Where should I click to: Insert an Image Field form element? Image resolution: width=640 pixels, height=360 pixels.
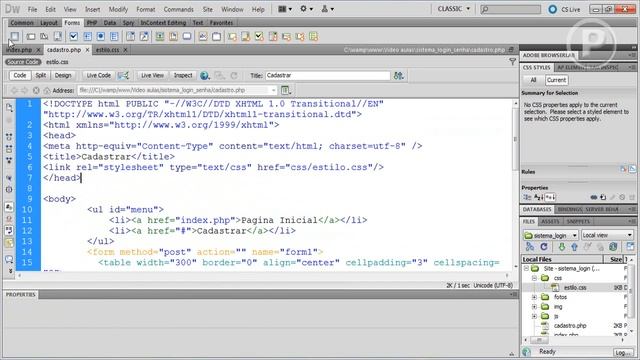tap(160, 36)
